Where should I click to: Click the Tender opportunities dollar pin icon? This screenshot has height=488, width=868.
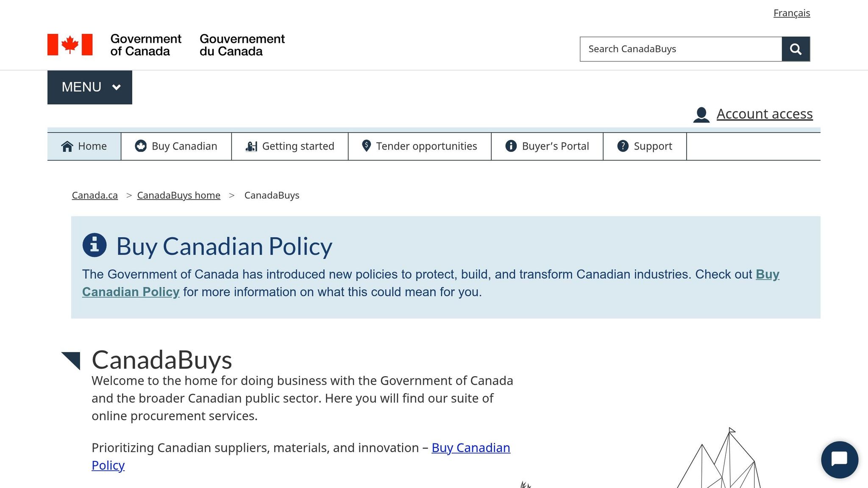(367, 146)
